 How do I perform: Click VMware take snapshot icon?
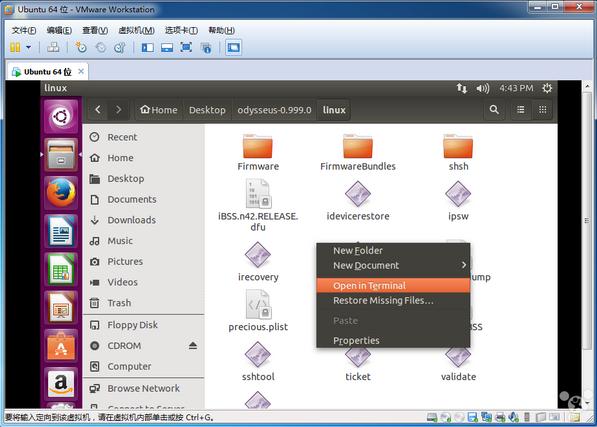coord(81,48)
